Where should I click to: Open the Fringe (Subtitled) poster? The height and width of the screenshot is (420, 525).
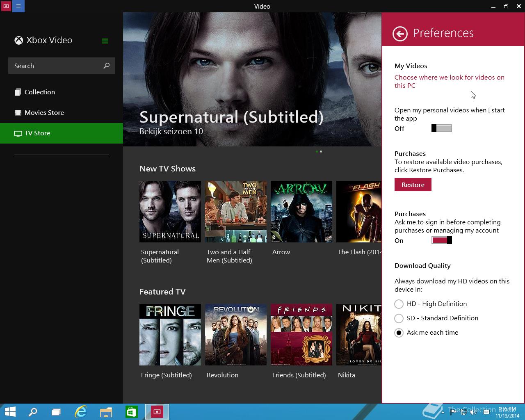[170, 335]
